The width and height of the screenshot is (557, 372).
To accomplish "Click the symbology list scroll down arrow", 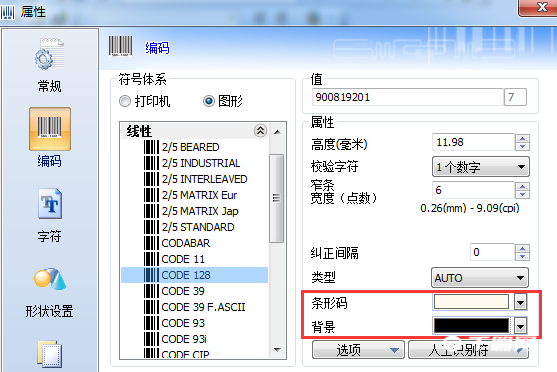I will [x=277, y=350].
